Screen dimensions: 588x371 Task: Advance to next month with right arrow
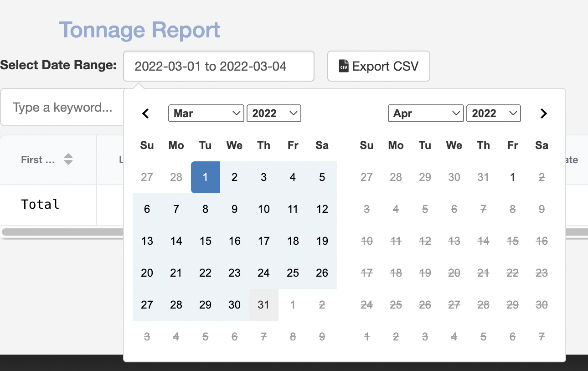(543, 113)
